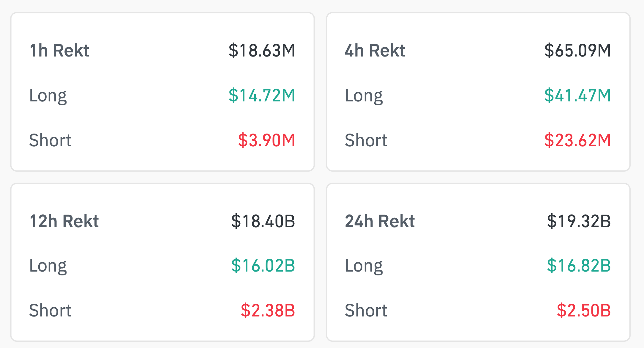Select the 12h Short amount $2.38B

click(268, 310)
